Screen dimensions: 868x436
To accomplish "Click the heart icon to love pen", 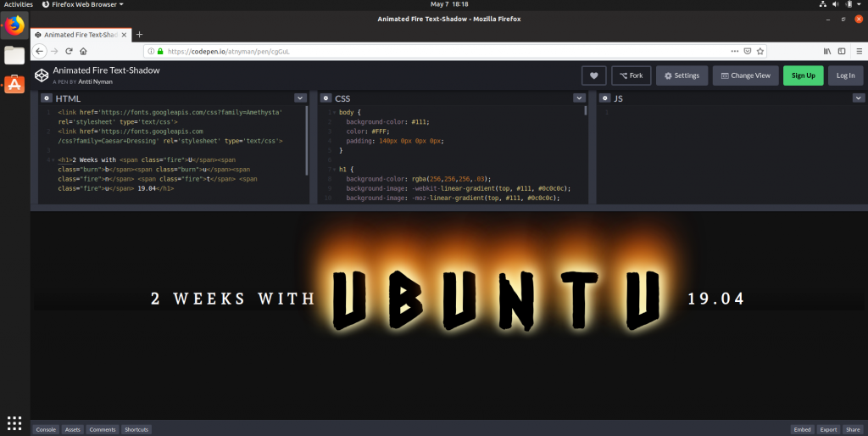I will [x=593, y=75].
